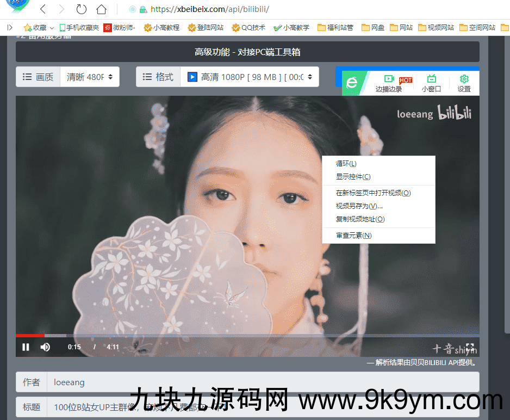Viewport: 510px width, 420px height.
Task: Toggle 显示控件 player controls
Action: pyautogui.click(x=352, y=177)
